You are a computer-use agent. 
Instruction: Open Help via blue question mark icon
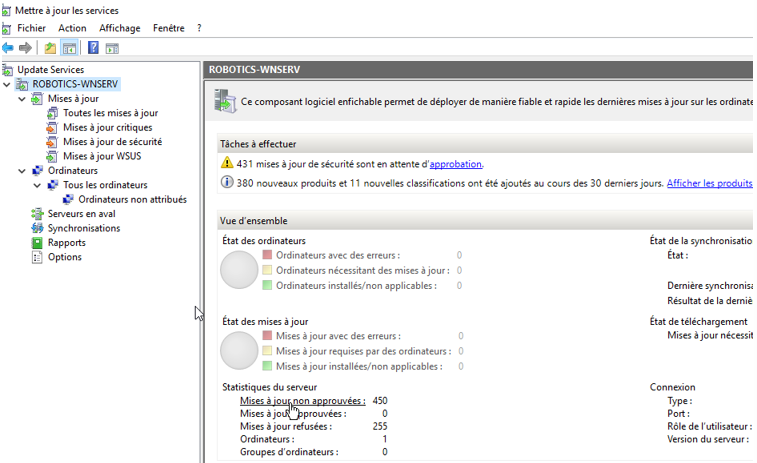(x=93, y=48)
